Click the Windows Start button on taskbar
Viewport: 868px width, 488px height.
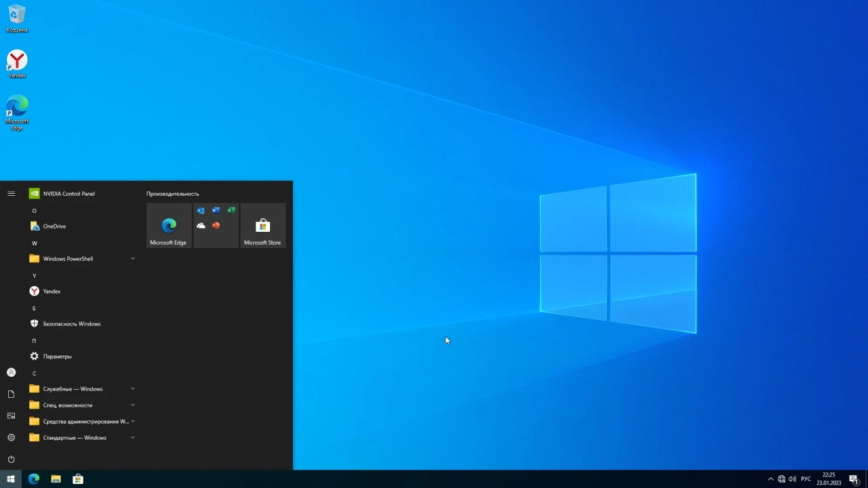pyautogui.click(x=11, y=479)
